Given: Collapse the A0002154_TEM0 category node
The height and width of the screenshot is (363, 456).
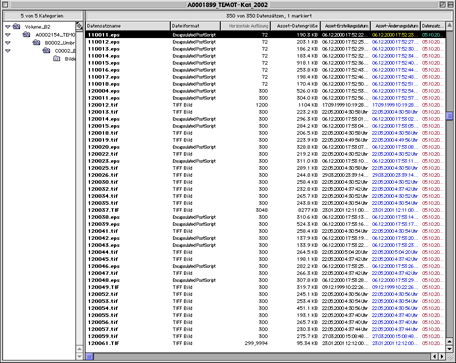Looking at the screenshot, I should tap(8, 35).
